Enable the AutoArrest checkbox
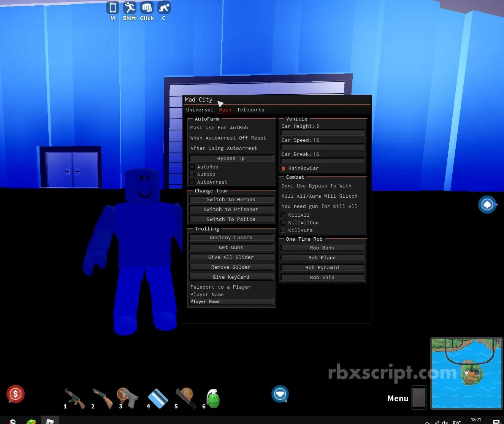Image resolution: width=504 pixels, height=424 pixels. (x=192, y=182)
